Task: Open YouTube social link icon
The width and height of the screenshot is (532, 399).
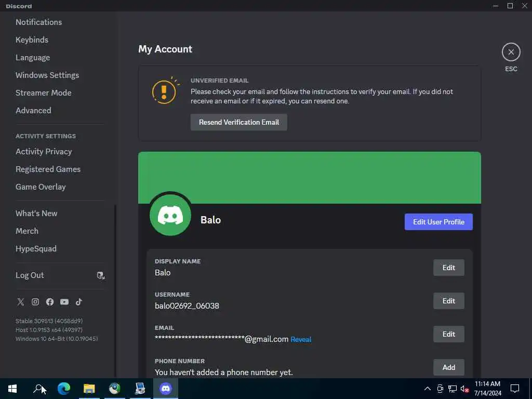Action: [x=64, y=302]
